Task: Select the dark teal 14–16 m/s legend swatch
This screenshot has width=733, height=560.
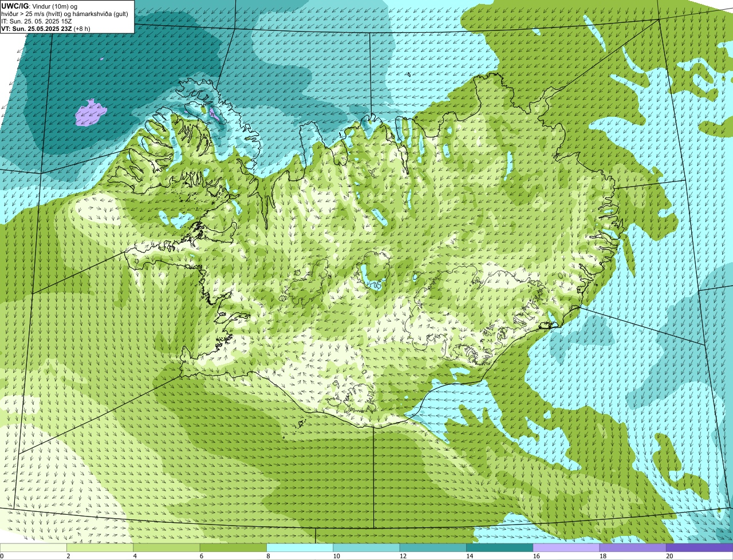Action: coord(499,547)
